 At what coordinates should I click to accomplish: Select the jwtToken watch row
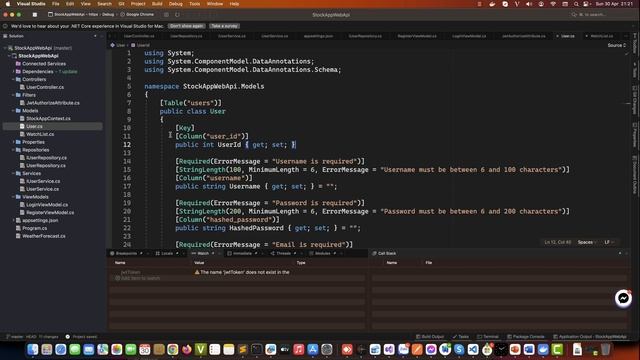[237, 272]
